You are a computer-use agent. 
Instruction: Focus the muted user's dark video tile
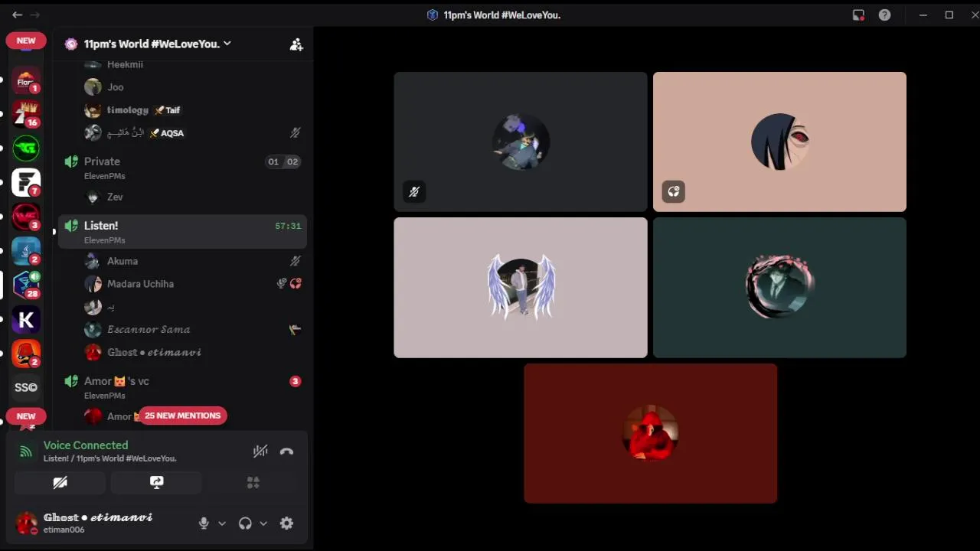click(521, 142)
